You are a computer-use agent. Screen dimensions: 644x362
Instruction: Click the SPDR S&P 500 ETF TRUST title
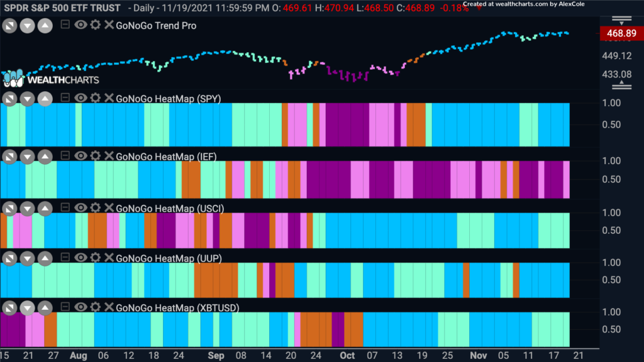pyautogui.click(x=62, y=8)
